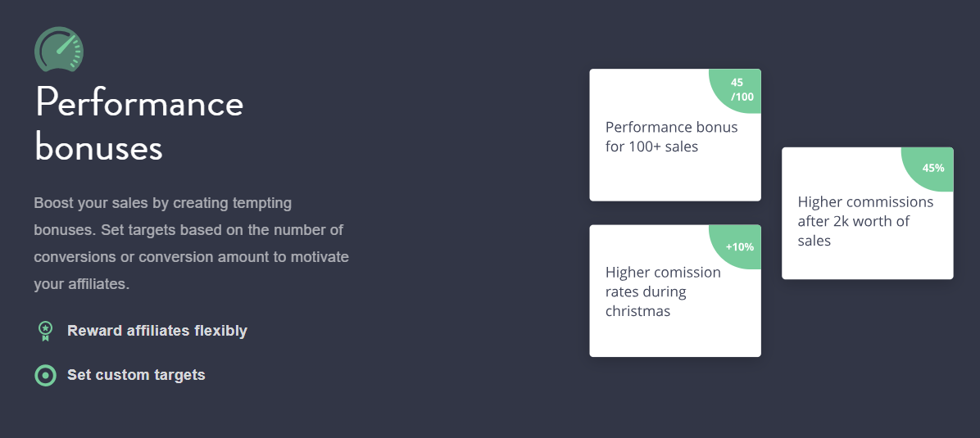Screen dimensions: 980x438
Task: Click the 'Boost your sales' description paragraph
Action: click(191, 244)
